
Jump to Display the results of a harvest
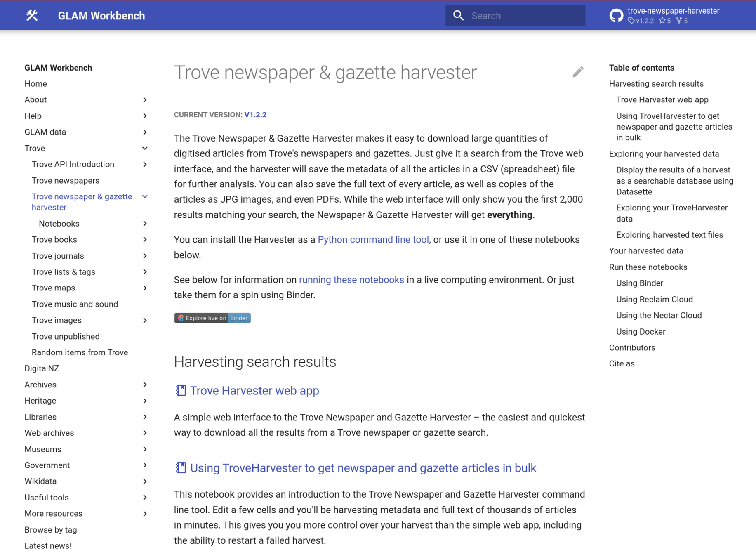click(675, 181)
